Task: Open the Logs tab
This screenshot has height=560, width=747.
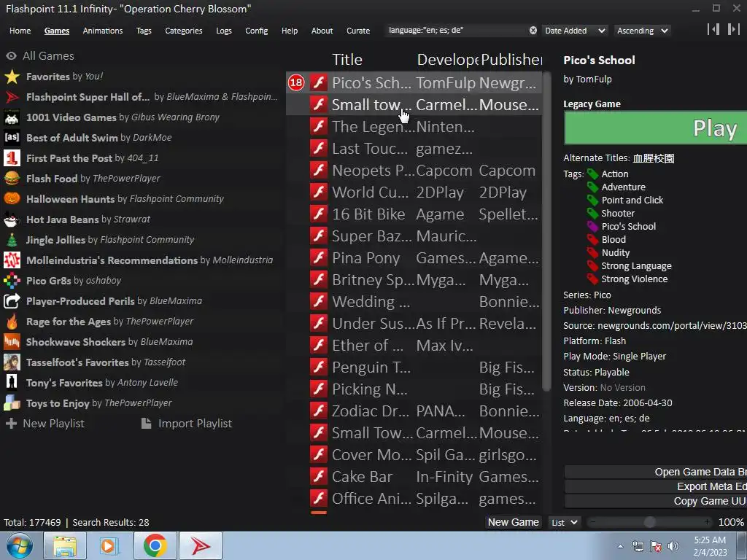Action: tap(223, 31)
